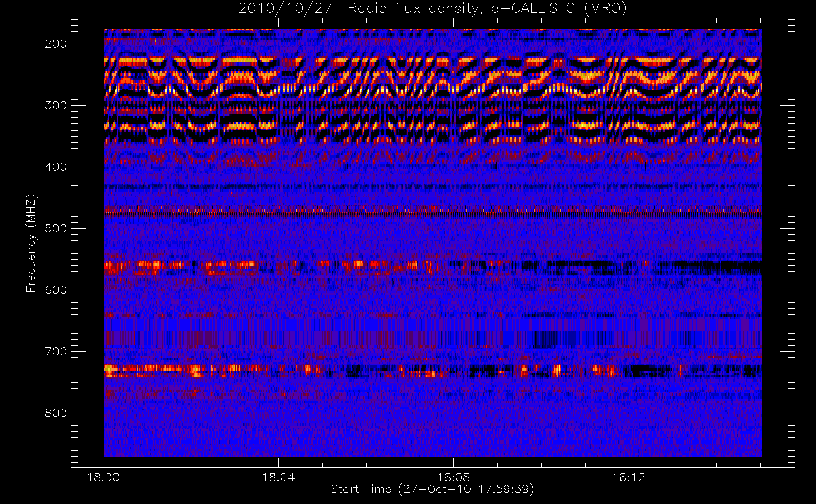Click the 'Frequency (MHz)' axis title
This screenshot has width=816, height=504.
coord(31,243)
